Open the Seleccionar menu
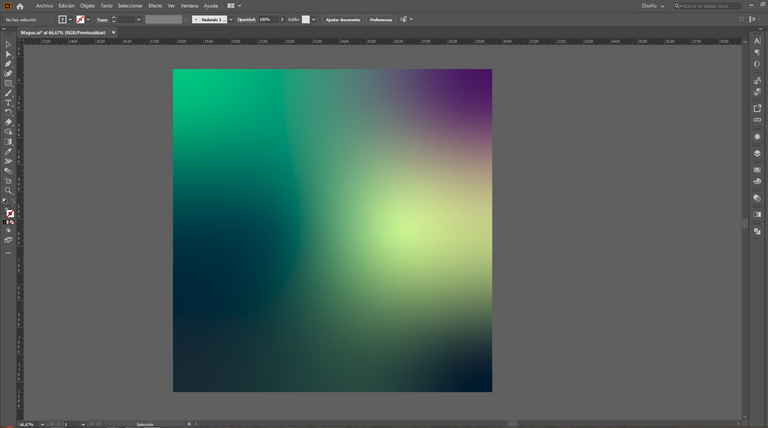This screenshot has height=428, width=768. pos(130,6)
